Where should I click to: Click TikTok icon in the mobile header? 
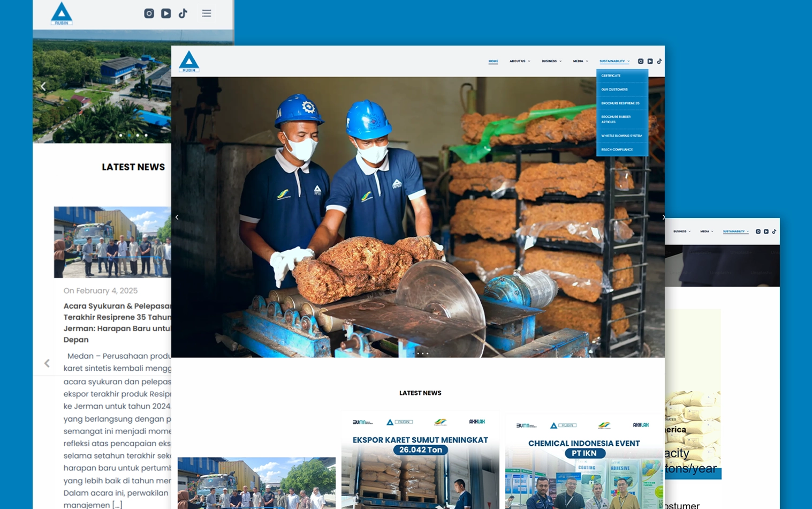(183, 13)
